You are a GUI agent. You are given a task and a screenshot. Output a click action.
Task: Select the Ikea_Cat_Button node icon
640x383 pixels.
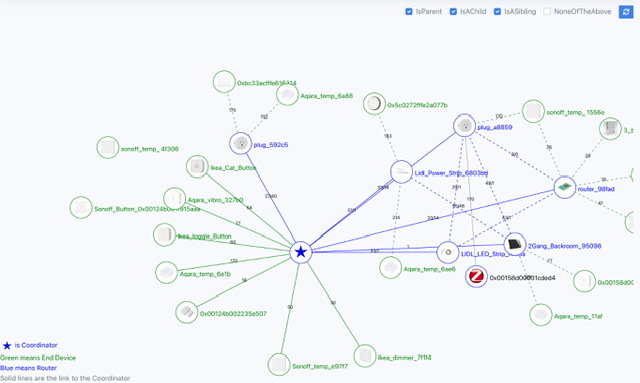click(197, 167)
